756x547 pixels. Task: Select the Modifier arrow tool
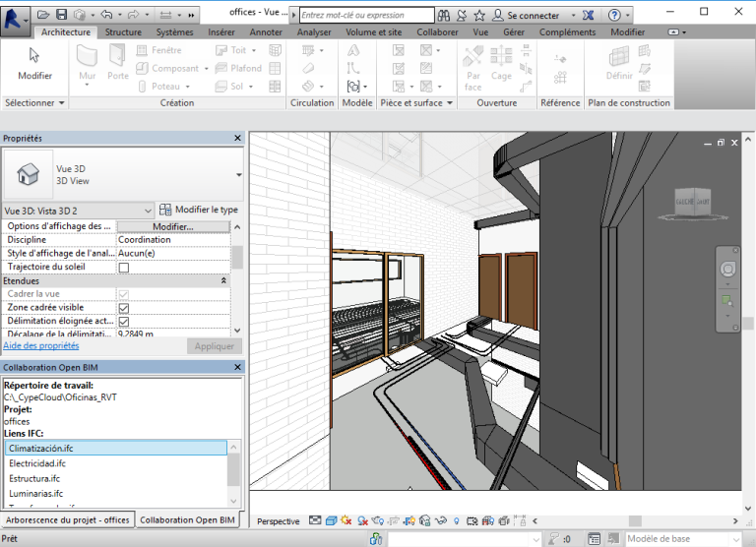coord(34,64)
